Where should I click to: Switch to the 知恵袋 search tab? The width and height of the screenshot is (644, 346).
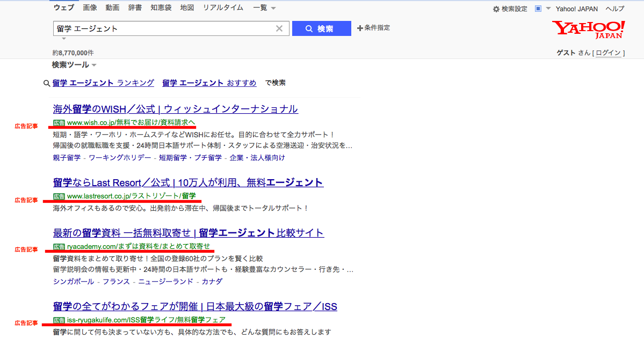coord(161,8)
